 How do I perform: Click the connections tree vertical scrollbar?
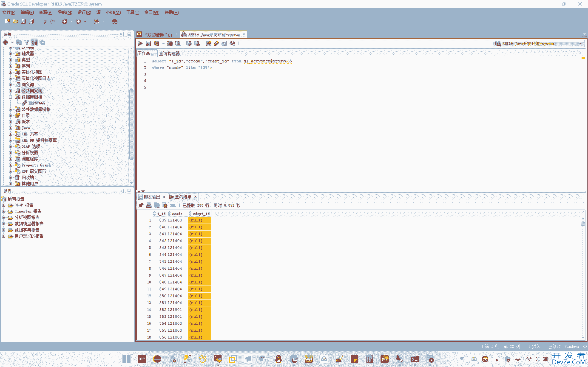coord(131,125)
